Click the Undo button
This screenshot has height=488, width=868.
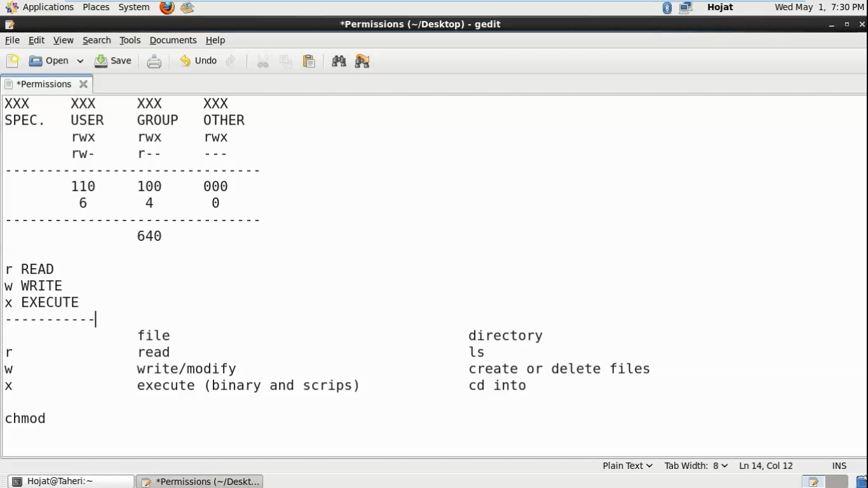tap(198, 61)
